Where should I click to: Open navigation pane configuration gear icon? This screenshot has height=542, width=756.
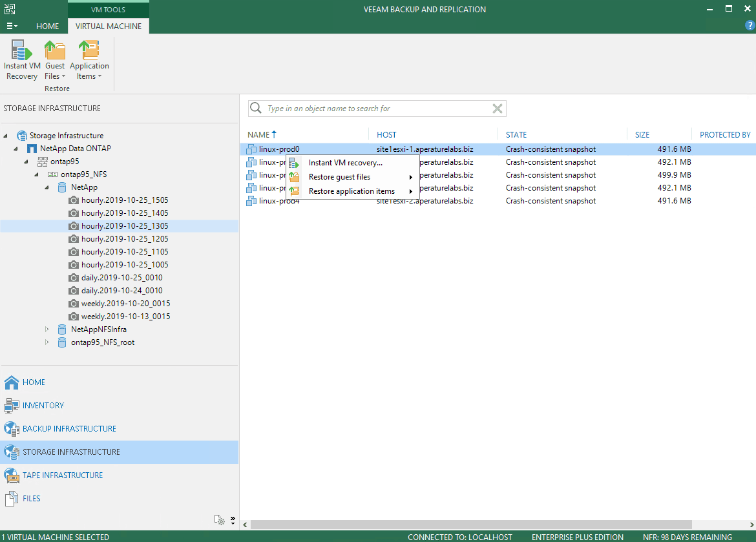(220, 520)
